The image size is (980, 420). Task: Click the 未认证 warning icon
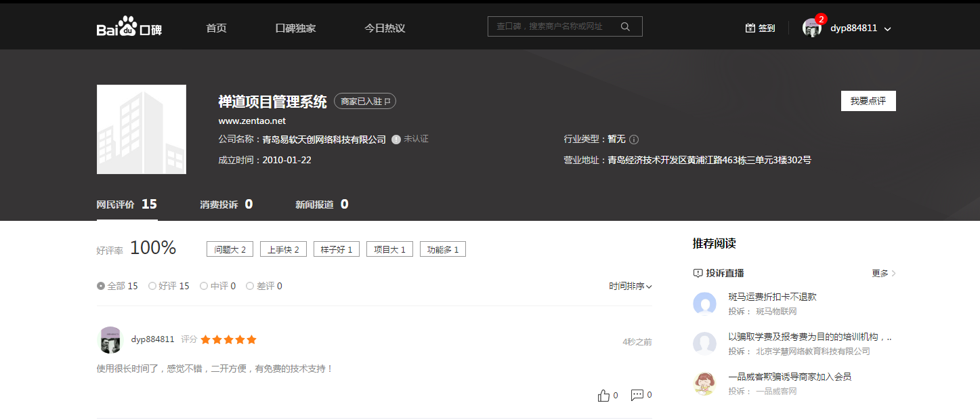(x=396, y=140)
